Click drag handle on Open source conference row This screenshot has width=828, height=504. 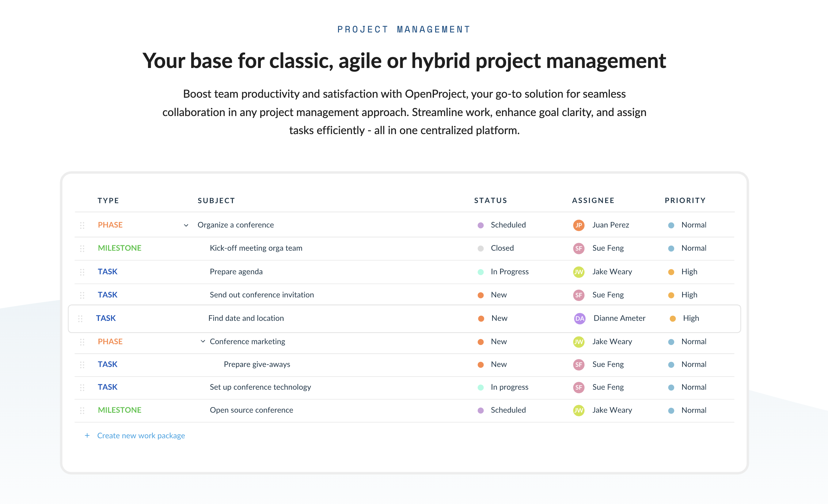(x=82, y=410)
